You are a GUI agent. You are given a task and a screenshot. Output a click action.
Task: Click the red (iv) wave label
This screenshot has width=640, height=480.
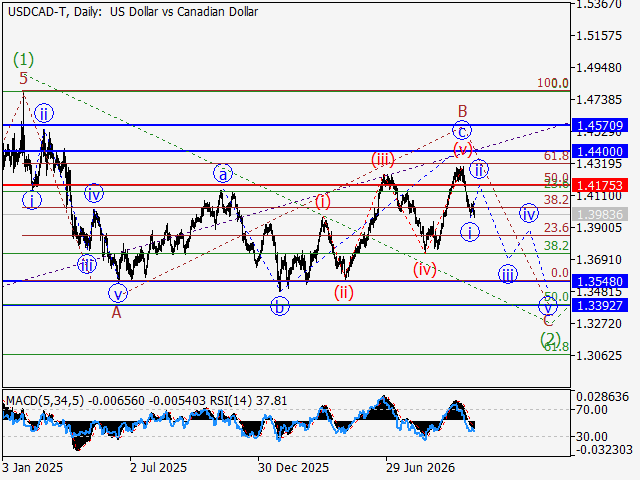424,269
